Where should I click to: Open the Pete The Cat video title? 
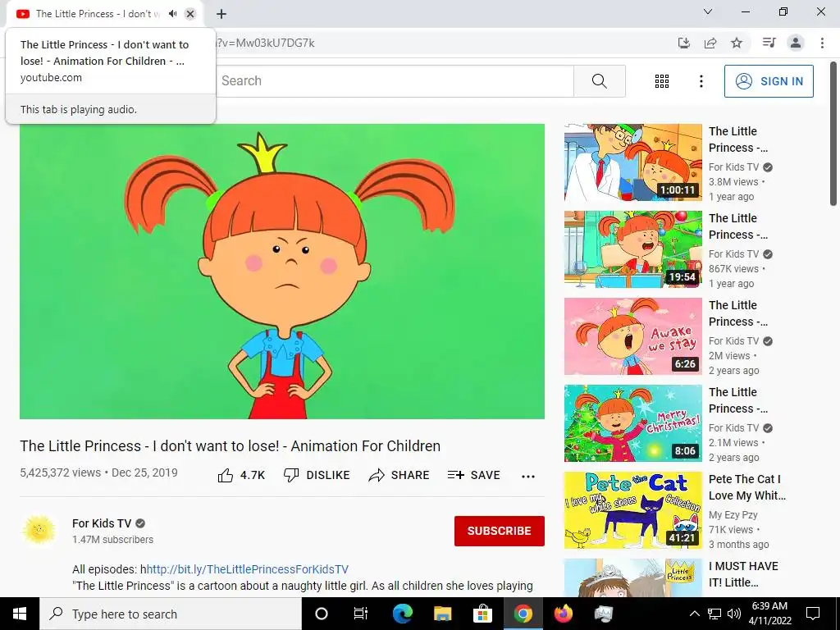[x=746, y=487]
